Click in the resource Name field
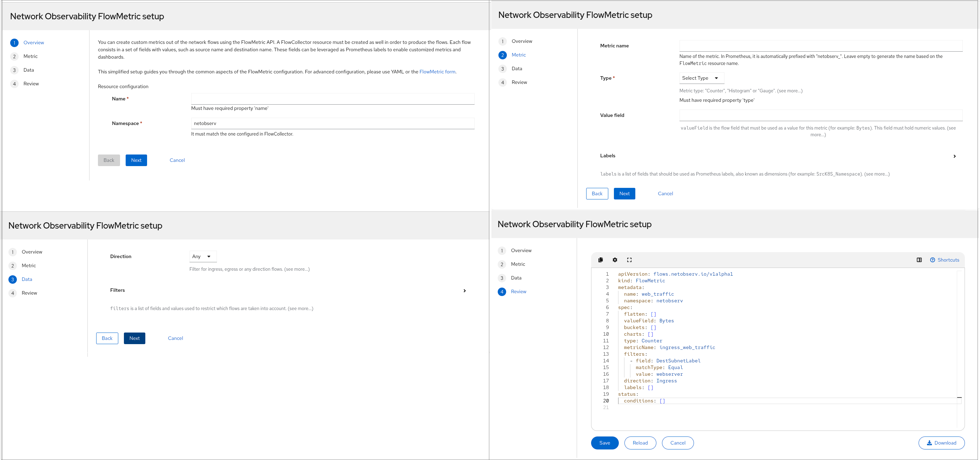The height and width of the screenshot is (460, 980). point(332,99)
